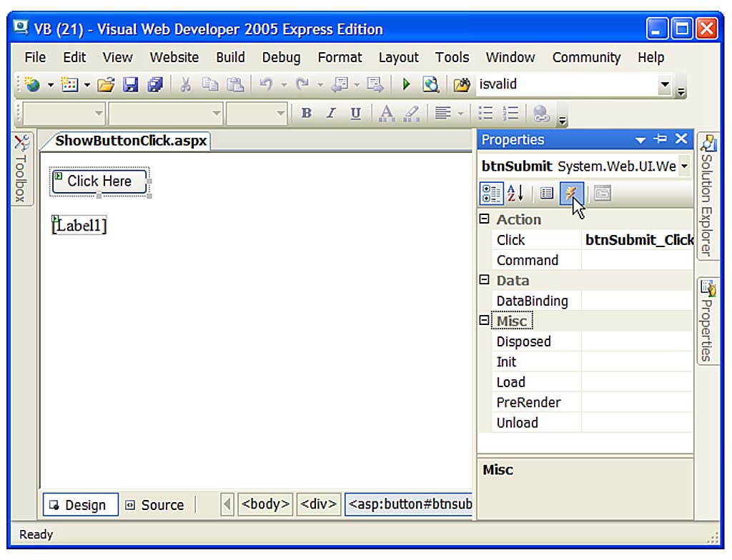Viewport: 732px width, 560px height.
Task: Click the New Web Site toolbar icon
Action: click(x=32, y=84)
